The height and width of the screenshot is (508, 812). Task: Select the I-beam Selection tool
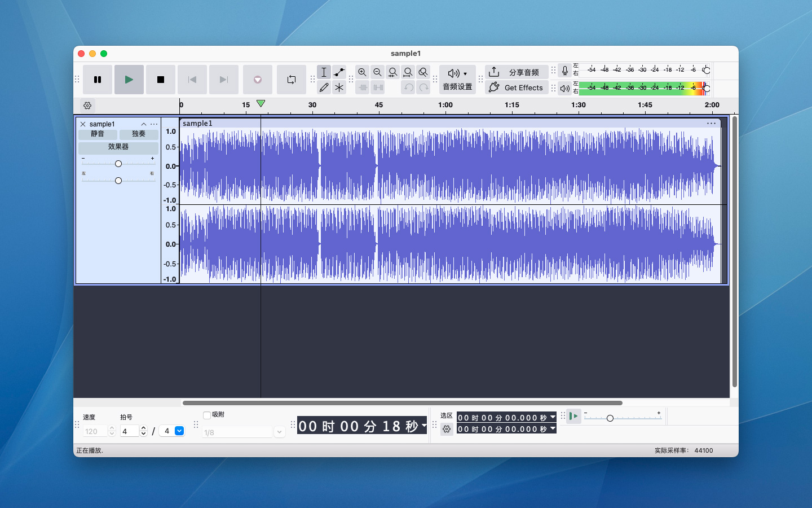coord(324,72)
